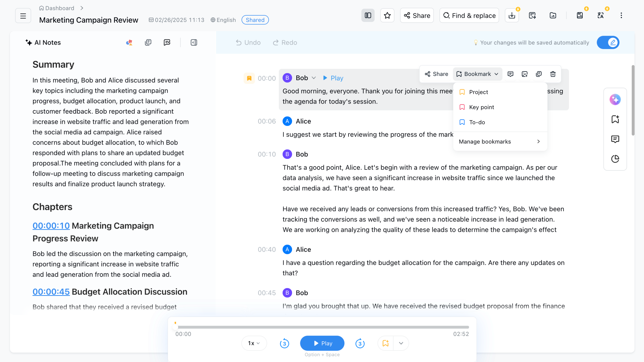Viewport: 644px width, 362px height.
Task: Expand the Bob speaker dropdown chevron
Action: (x=314, y=78)
